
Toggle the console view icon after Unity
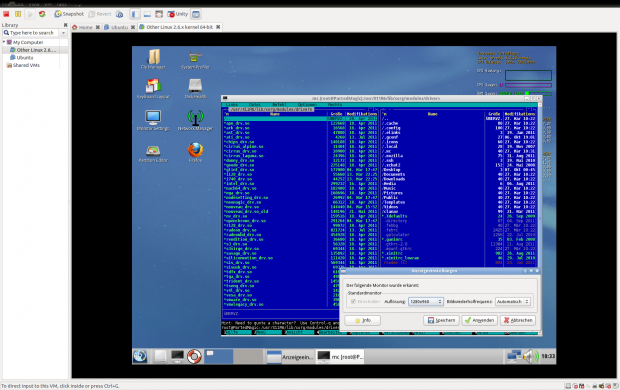196,14
